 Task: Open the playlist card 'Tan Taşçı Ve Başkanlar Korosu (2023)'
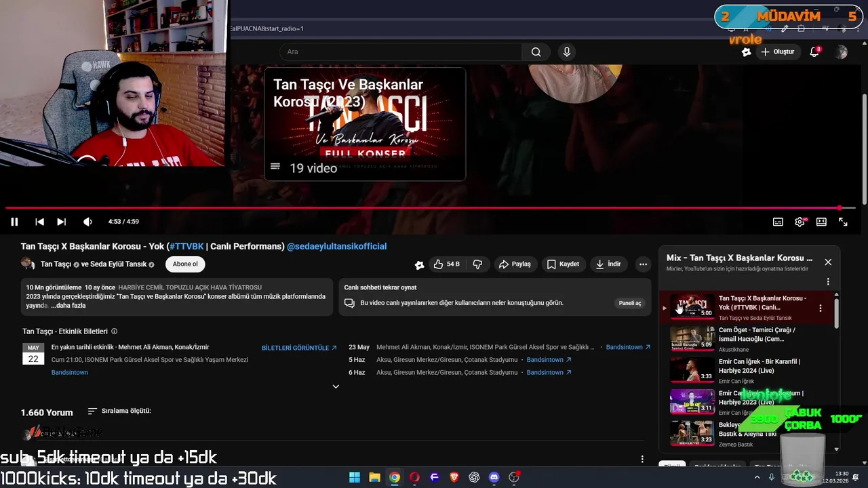tap(365, 124)
